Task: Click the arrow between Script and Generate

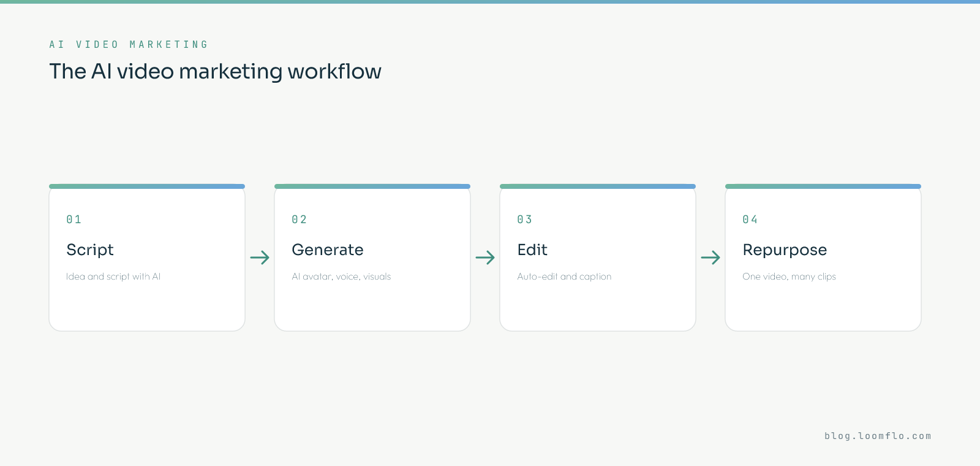Action: click(x=260, y=258)
